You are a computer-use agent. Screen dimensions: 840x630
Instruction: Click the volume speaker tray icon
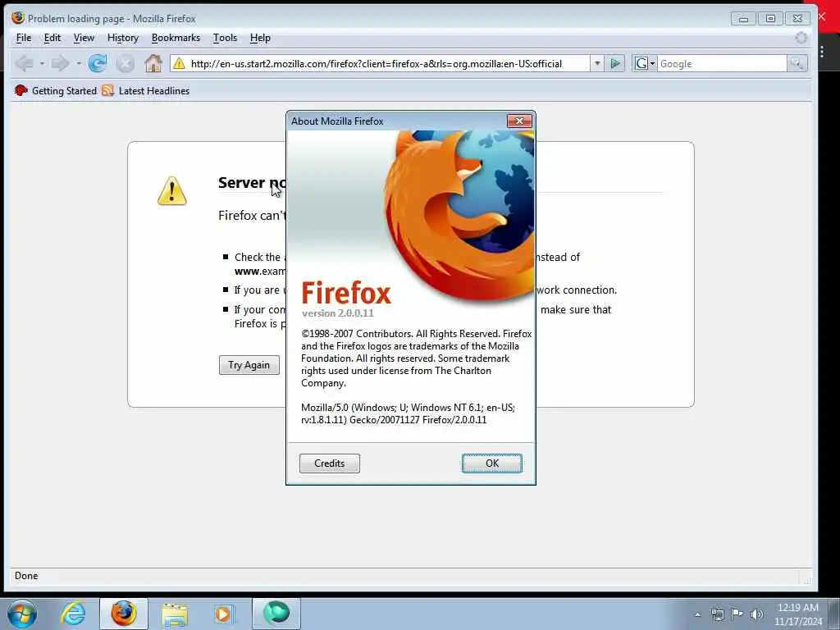(757, 614)
